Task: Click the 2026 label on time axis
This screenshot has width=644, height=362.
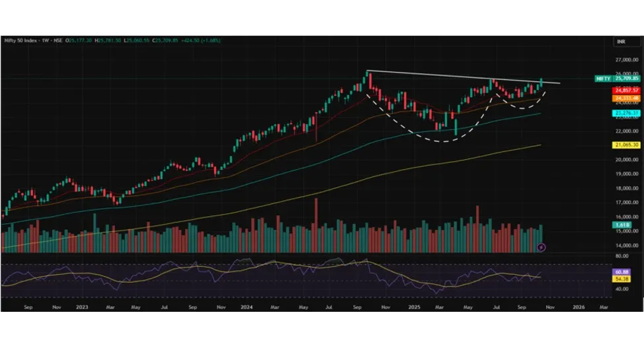Action: click(579, 307)
